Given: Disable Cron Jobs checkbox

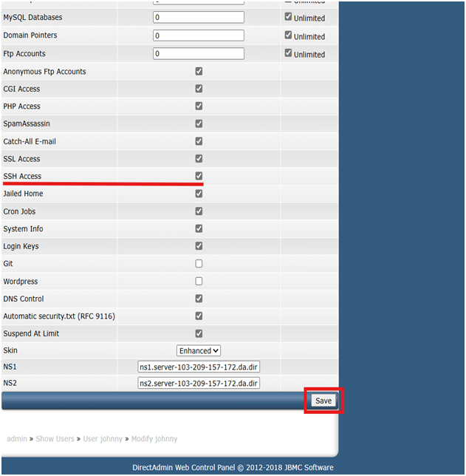Looking at the screenshot, I should [199, 211].
